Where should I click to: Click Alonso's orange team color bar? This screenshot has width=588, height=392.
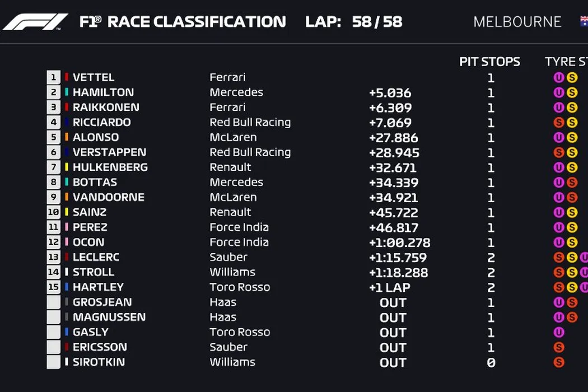tap(67, 137)
